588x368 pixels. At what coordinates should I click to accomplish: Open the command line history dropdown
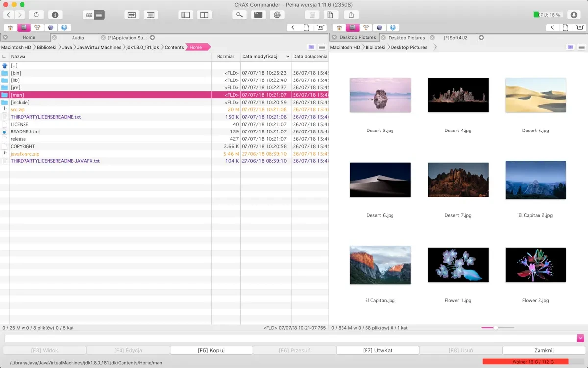(580, 338)
